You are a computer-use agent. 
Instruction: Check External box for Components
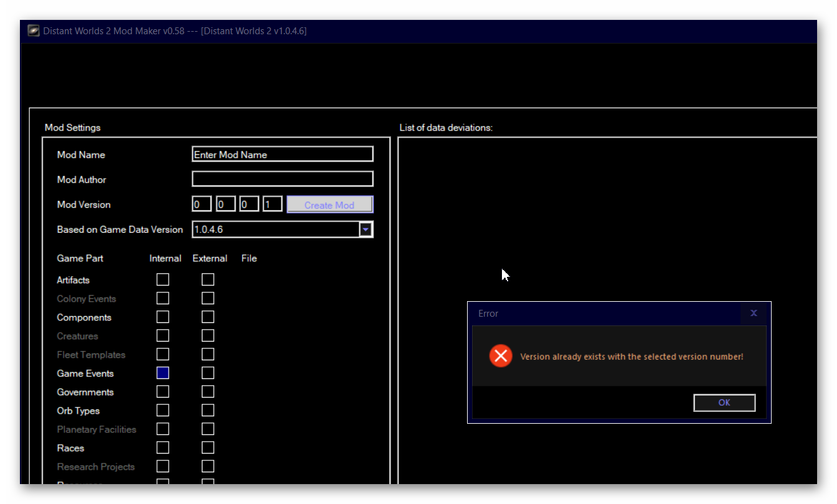point(208,317)
